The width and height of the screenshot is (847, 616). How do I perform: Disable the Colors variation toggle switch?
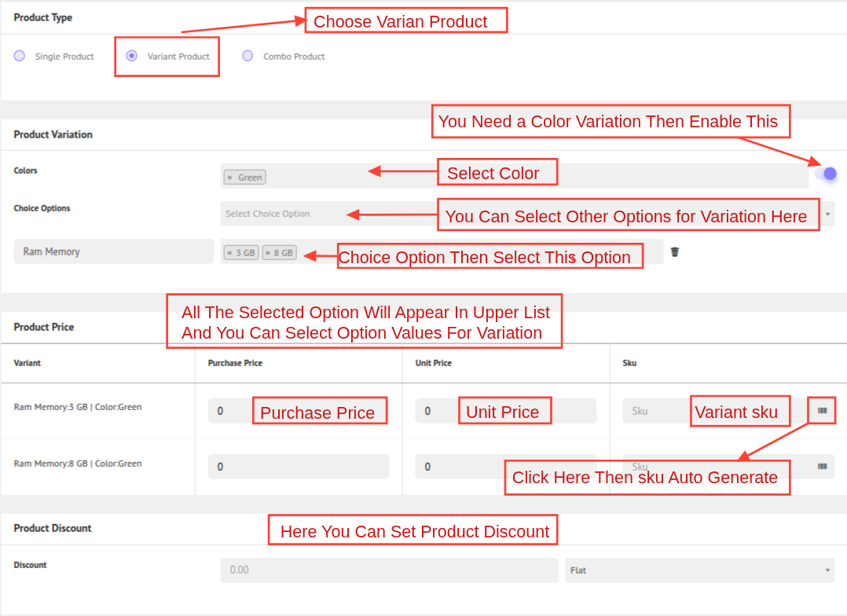pyautogui.click(x=825, y=174)
